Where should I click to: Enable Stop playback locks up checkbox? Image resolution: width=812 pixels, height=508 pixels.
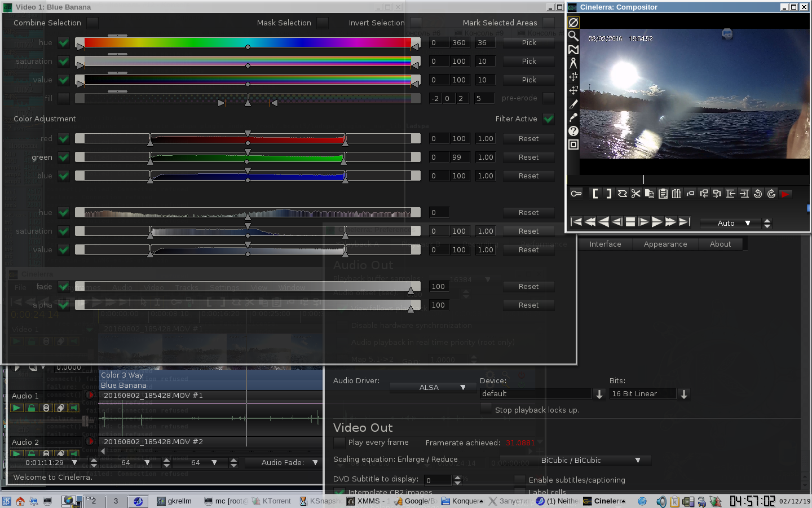(486, 410)
